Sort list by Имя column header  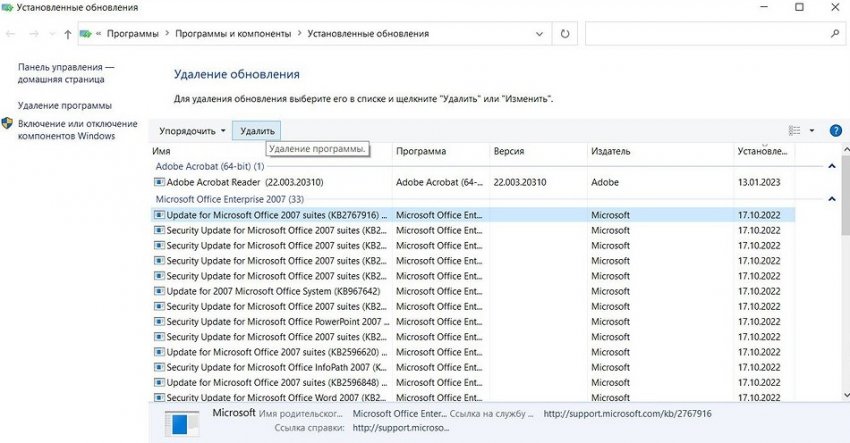270,151
